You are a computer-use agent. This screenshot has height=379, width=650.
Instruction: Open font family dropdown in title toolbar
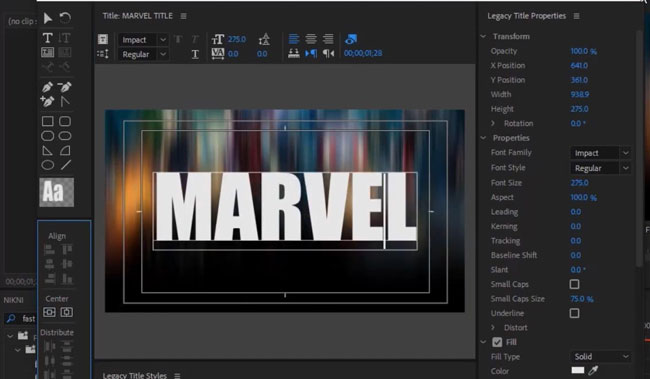point(143,40)
